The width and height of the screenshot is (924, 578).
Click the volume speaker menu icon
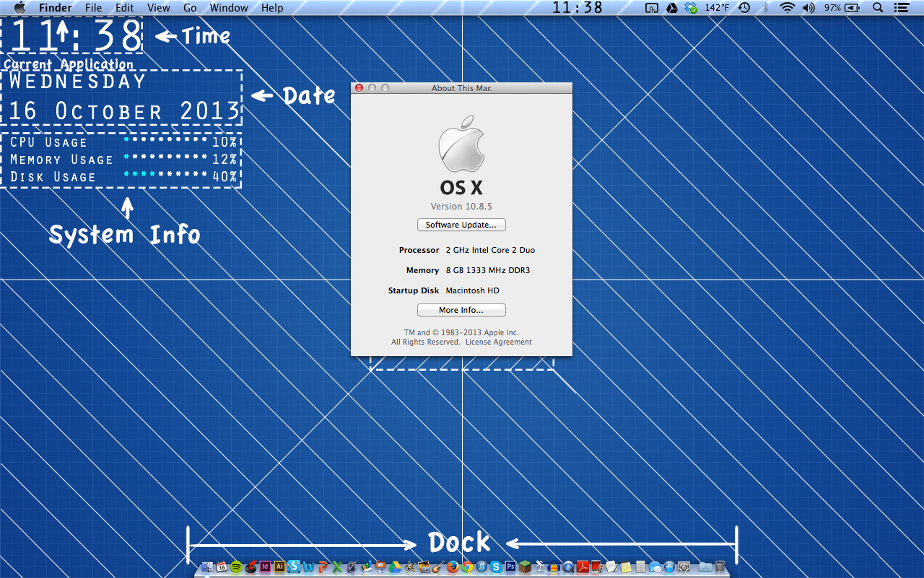[x=808, y=8]
